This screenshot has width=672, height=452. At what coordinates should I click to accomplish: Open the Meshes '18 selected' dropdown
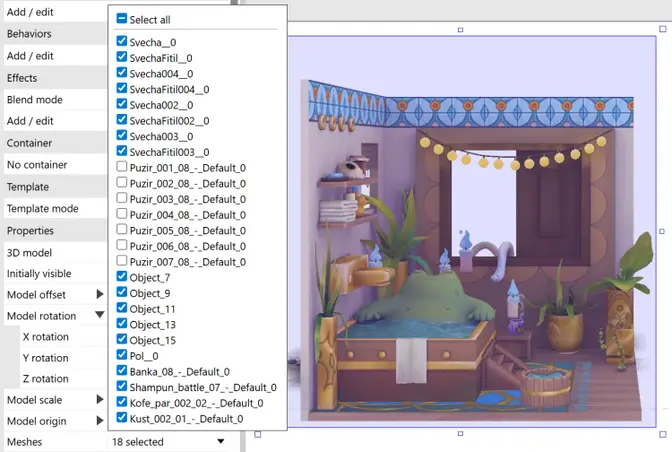click(168, 442)
